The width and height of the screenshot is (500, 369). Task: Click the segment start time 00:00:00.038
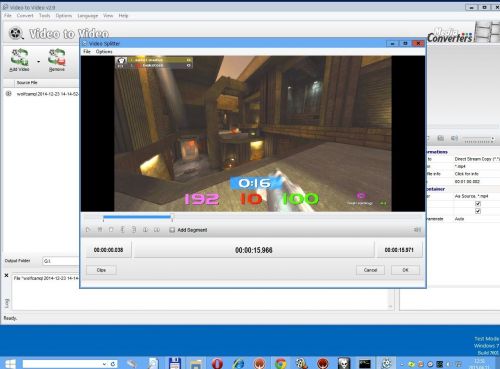click(x=108, y=250)
